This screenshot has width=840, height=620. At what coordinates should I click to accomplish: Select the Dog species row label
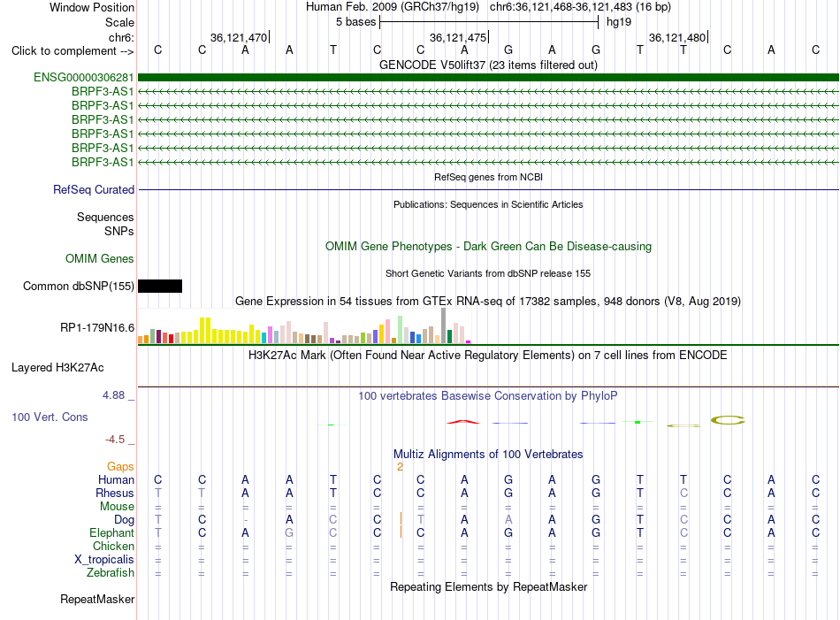124,520
